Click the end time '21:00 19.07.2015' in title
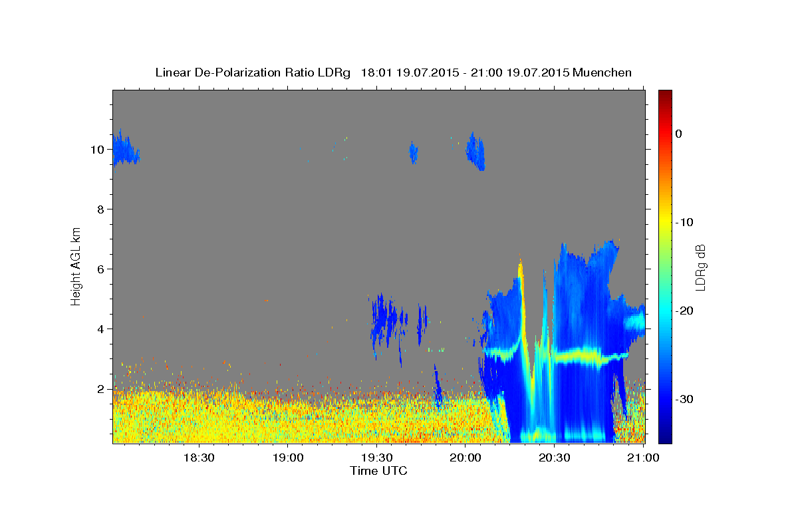 [x=519, y=72]
